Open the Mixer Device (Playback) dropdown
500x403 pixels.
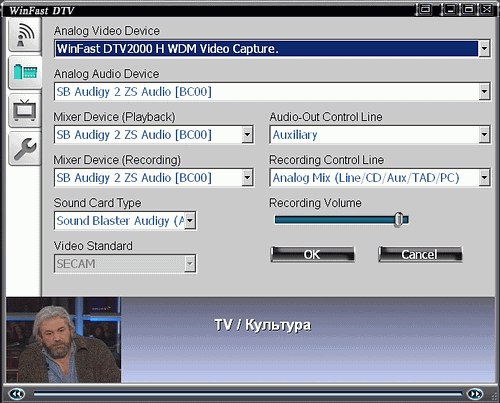pyautogui.click(x=247, y=135)
